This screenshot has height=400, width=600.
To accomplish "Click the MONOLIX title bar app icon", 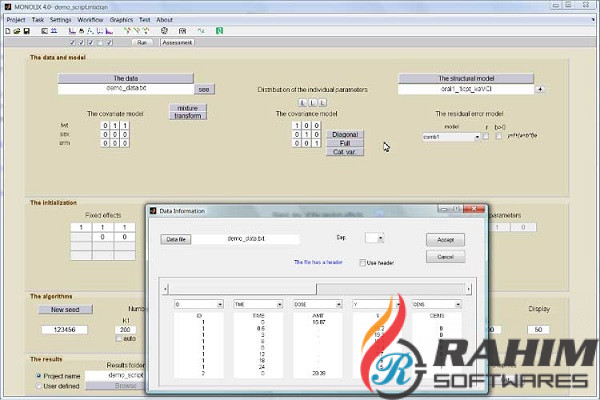I will tap(8, 7).
